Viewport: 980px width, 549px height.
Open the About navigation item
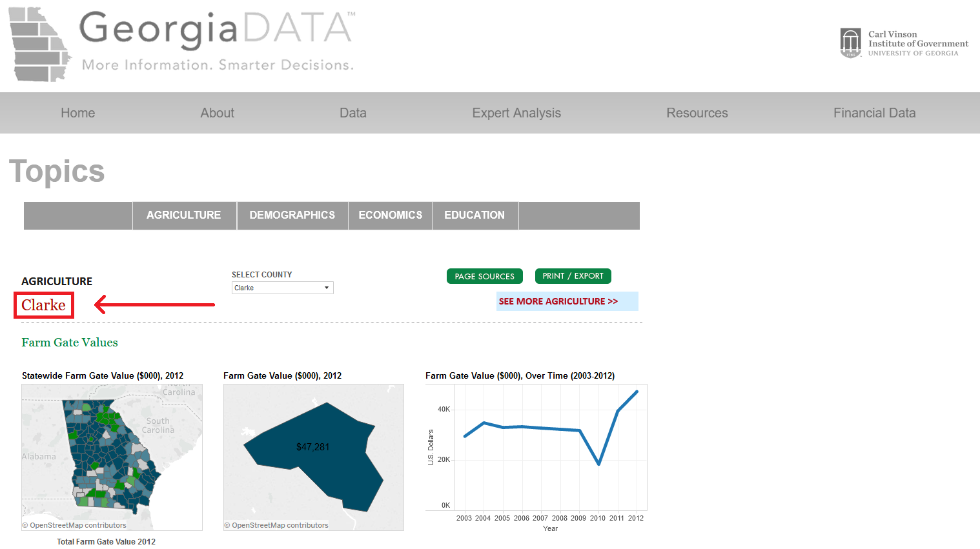click(x=217, y=113)
